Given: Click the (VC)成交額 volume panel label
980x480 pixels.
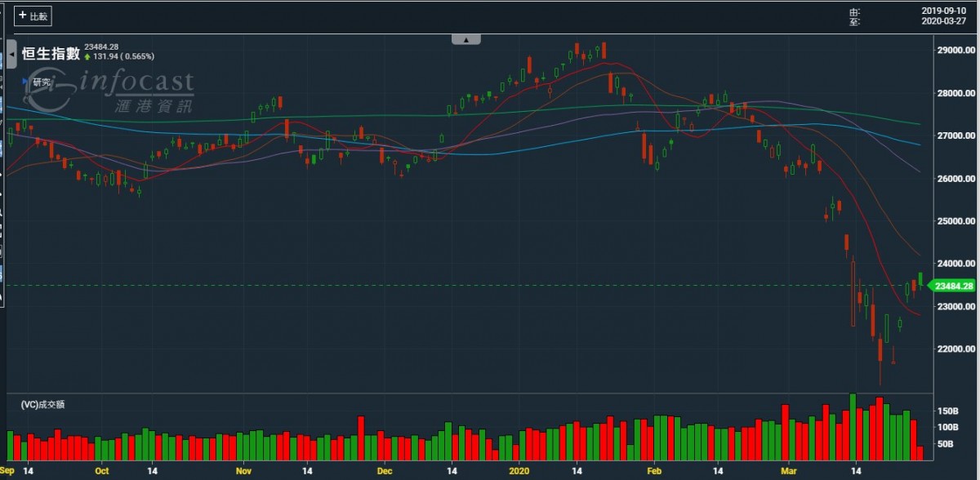Looking at the screenshot, I should pos(42,405).
